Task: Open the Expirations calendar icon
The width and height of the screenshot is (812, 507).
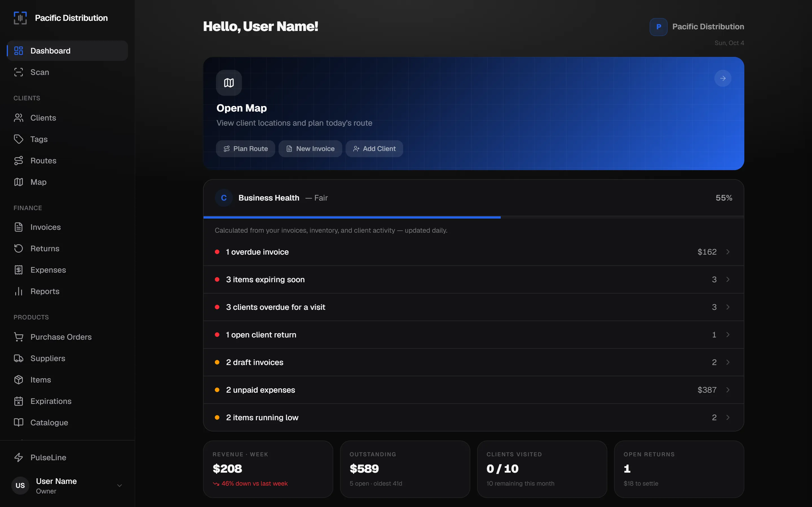Action: (x=18, y=401)
